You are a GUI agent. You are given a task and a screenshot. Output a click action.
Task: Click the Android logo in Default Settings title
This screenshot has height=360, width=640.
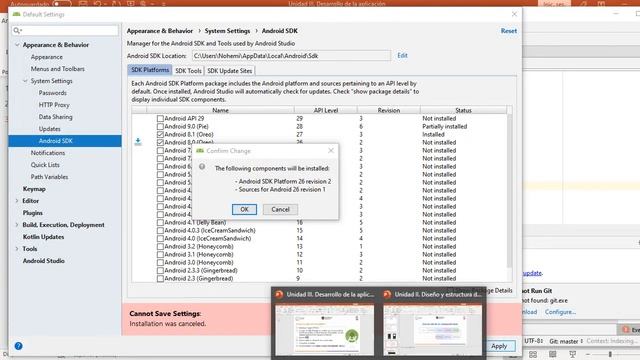[x=16, y=14]
